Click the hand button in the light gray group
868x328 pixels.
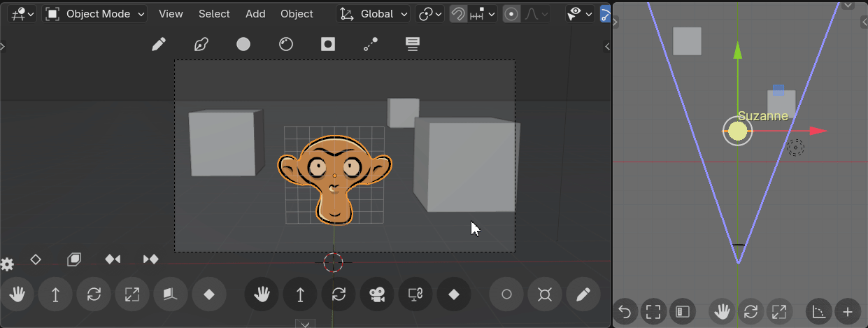tap(17, 294)
